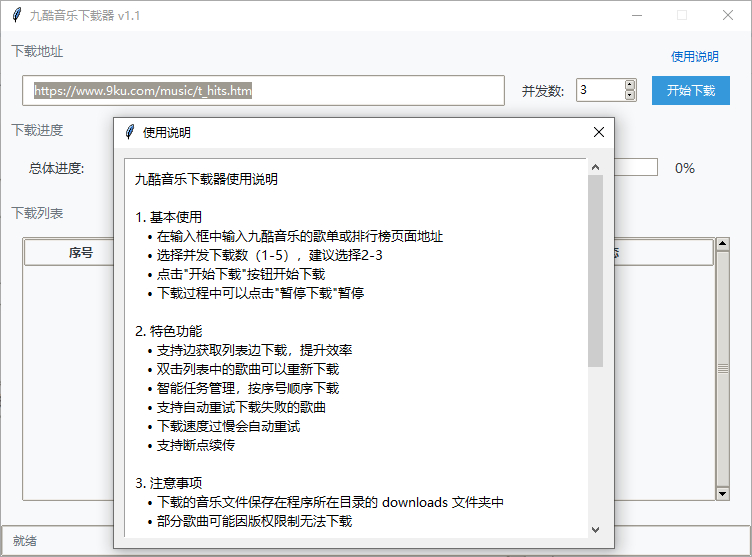The height and width of the screenshot is (557, 752).
Task: Click the download list scrollbar thumb
Action: point(722,368)
